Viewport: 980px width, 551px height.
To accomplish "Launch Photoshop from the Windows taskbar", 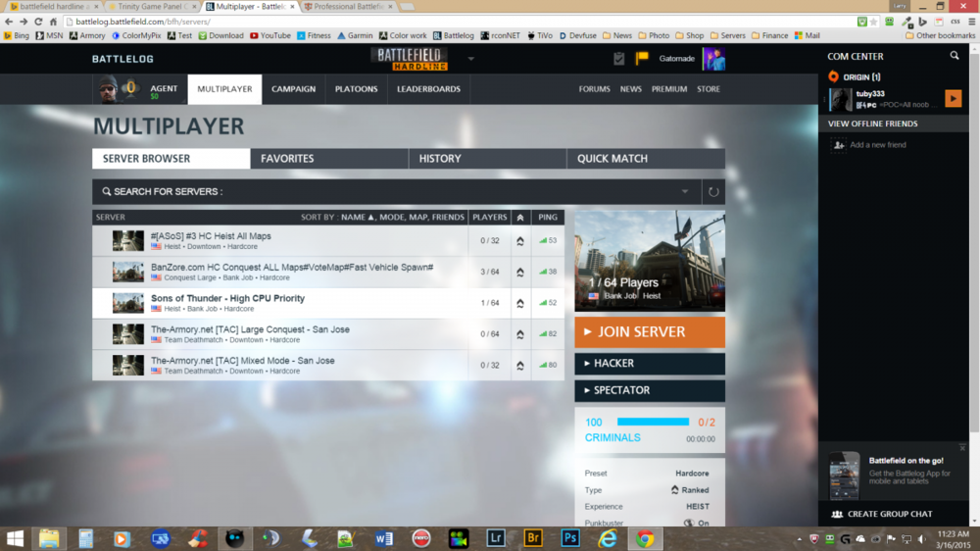I will (569, 538).
